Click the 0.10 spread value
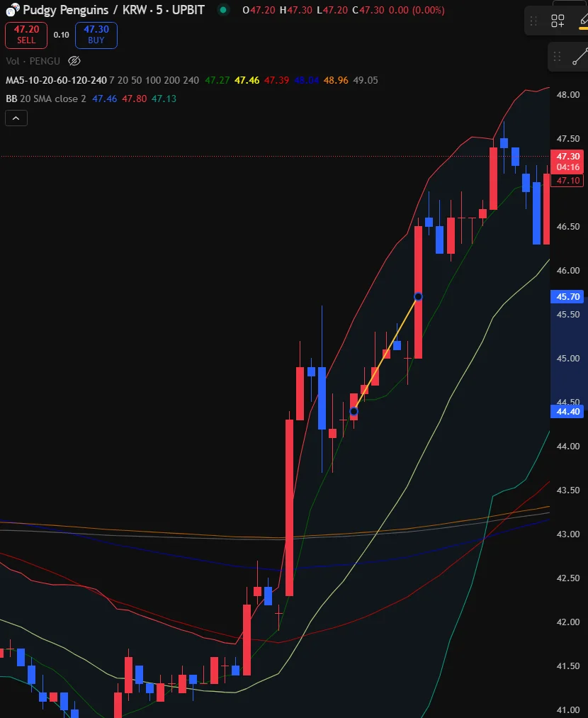Screen dimensions: 588x718 pyautogui.click(x=62, y=35)
